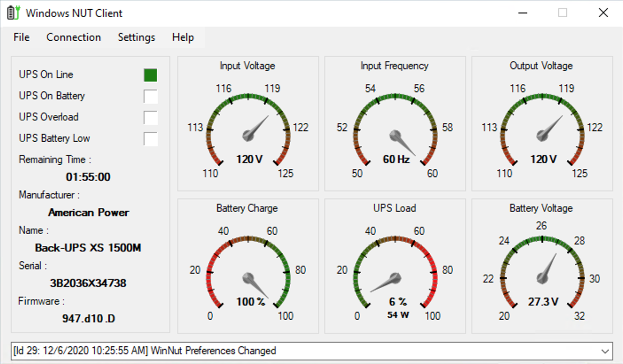Open the File menu
Image resolution: width=623 pixels, height=364 pixels.
[22, 38]
